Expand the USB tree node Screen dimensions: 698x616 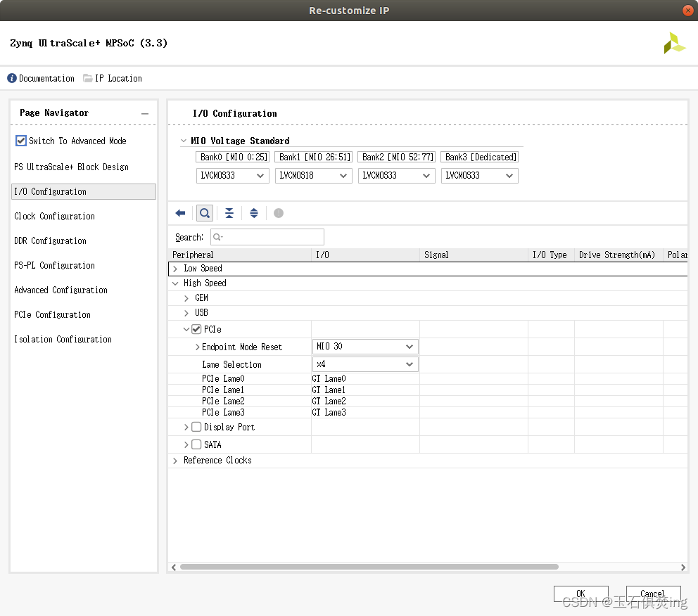coord(186,313)
